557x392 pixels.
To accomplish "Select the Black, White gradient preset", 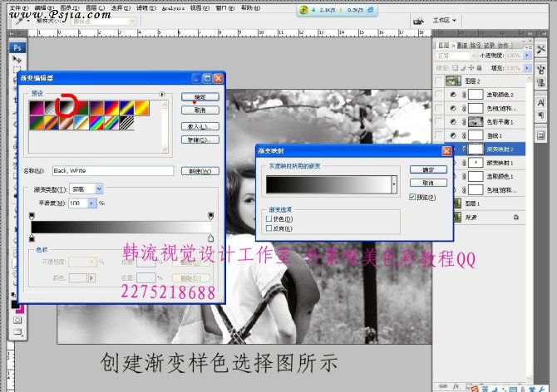I will click(x=67, y=108).
